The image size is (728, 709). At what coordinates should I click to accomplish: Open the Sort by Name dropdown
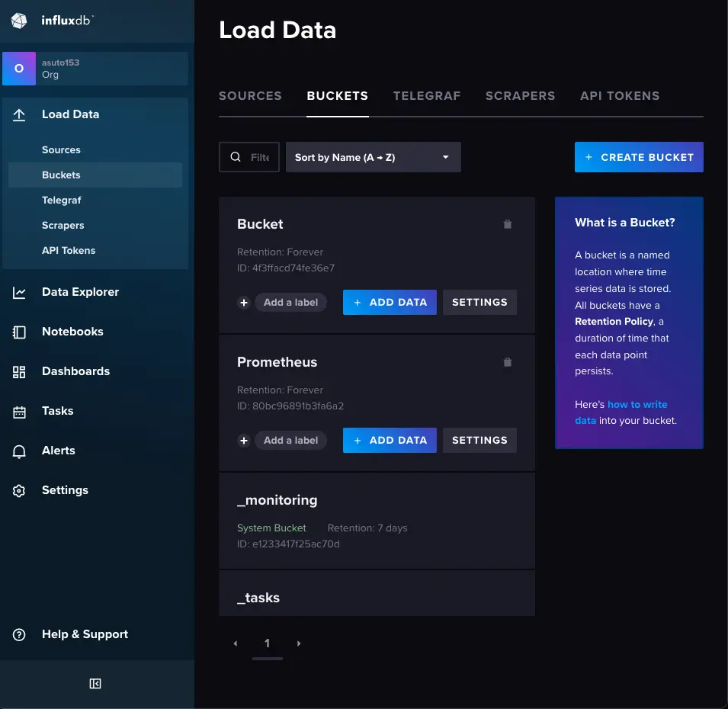pyautogui.click(x=373, y=156)
